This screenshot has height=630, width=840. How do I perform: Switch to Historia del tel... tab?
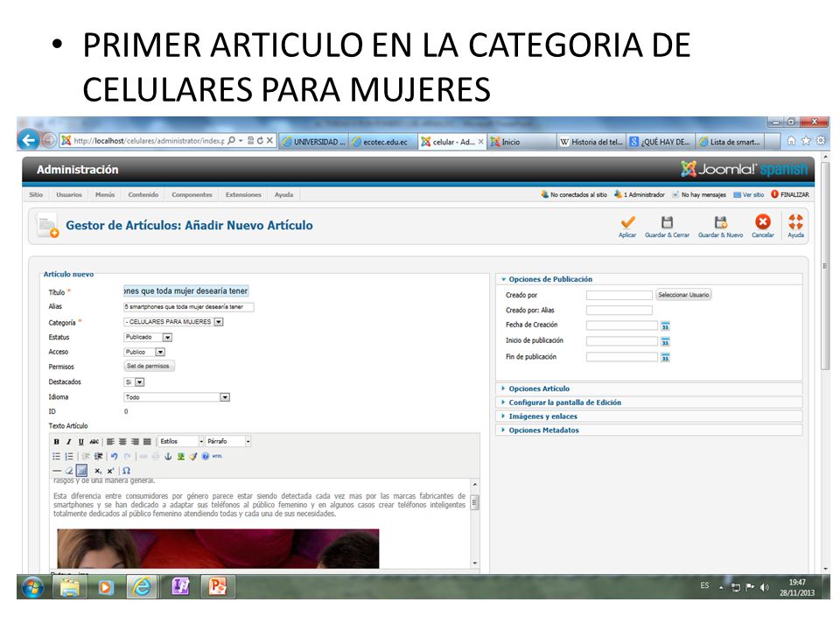tap(591, 142)
